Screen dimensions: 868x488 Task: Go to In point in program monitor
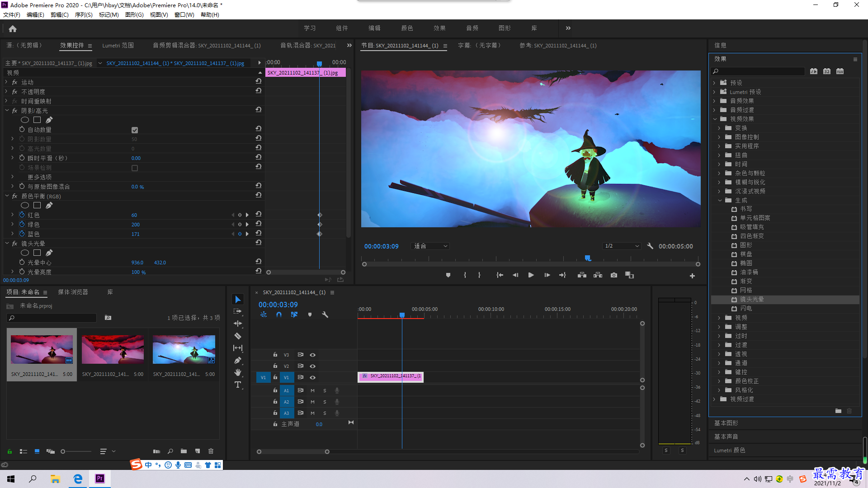click(500, 275)
